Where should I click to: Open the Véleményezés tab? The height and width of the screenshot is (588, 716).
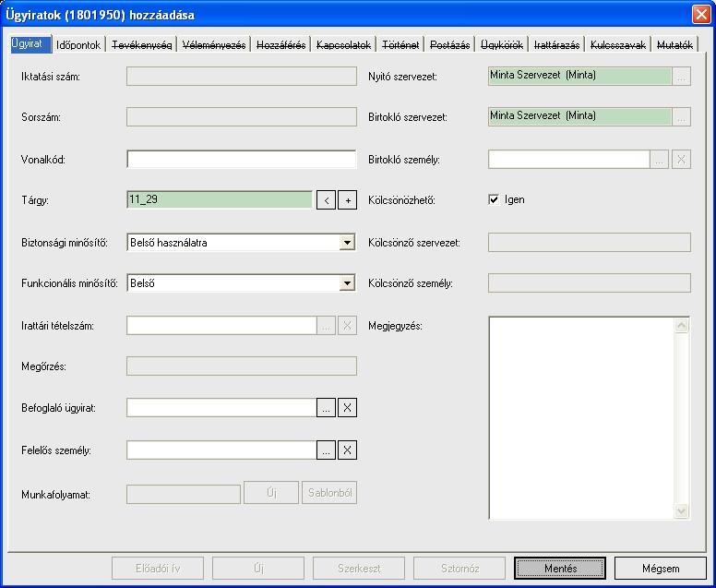coord(214,45)
